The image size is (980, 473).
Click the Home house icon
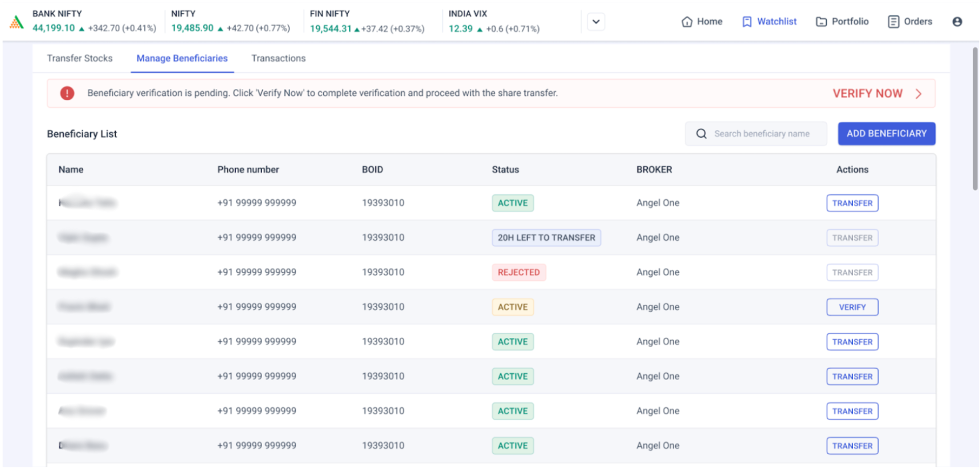687,22
